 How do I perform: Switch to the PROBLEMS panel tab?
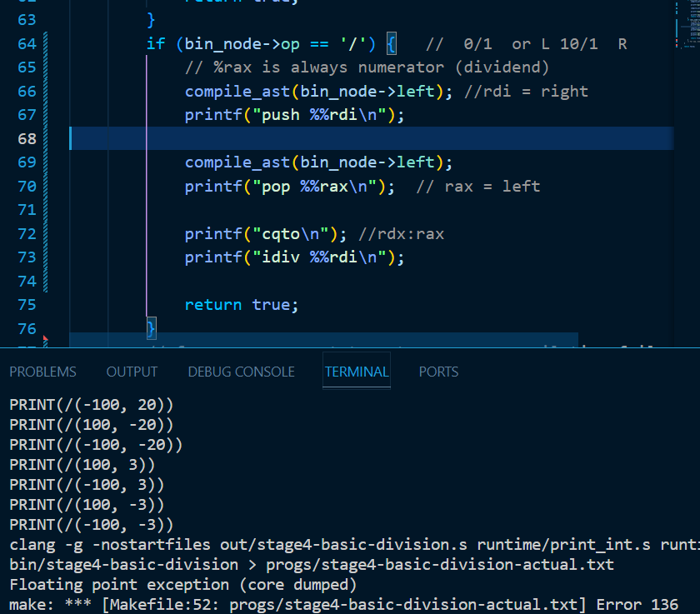pos(42,372)
